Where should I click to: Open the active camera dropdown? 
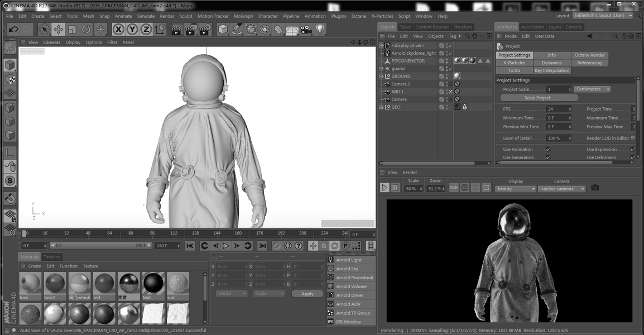pos(562,189)
